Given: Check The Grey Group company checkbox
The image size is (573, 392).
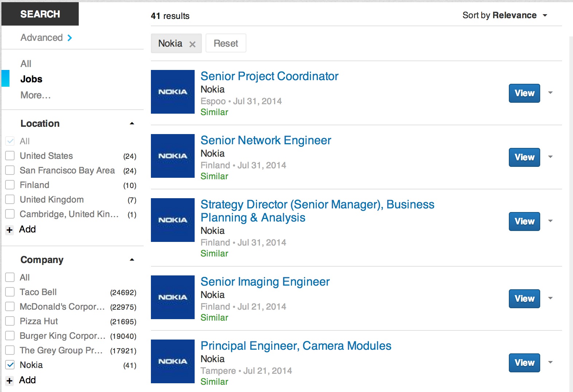Looking at the screenshot, I should point(10,350).
